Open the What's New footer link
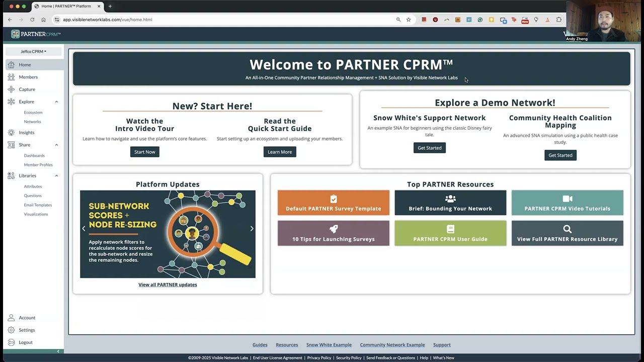The width and height of the screenshot is (644, 362). [443, 358]
